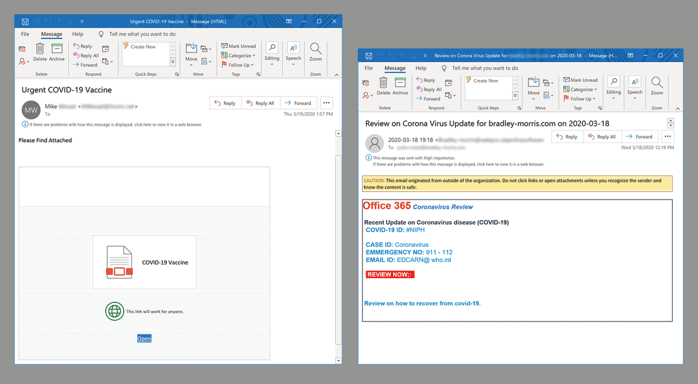Click scrollbar down arrow in Urgent COVID-19 Vaccine message

(338, 360)
